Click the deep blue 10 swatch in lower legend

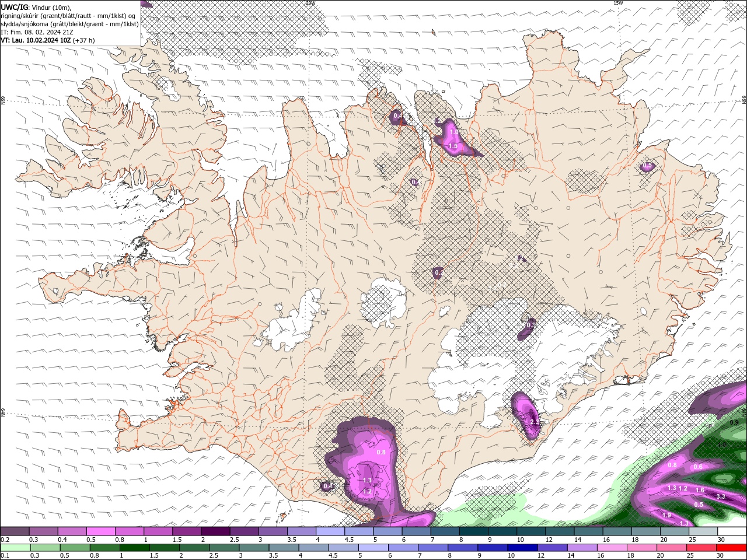coord(522,548)
